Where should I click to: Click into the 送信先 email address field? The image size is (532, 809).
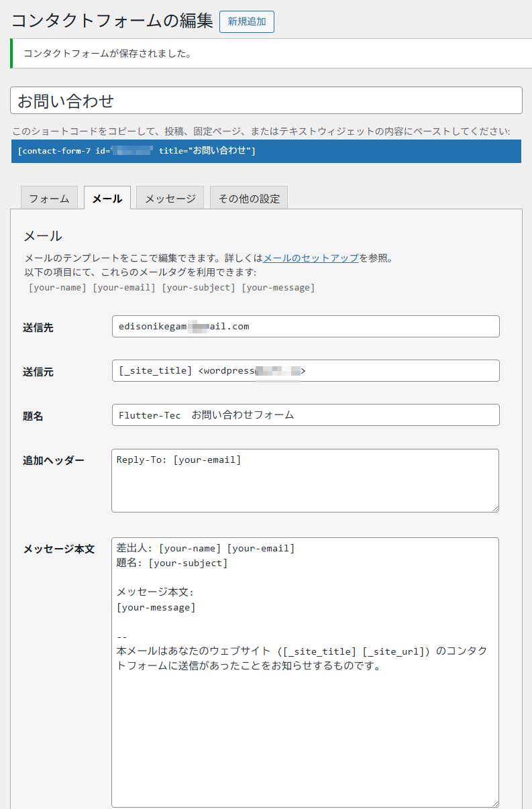point(305,327)
